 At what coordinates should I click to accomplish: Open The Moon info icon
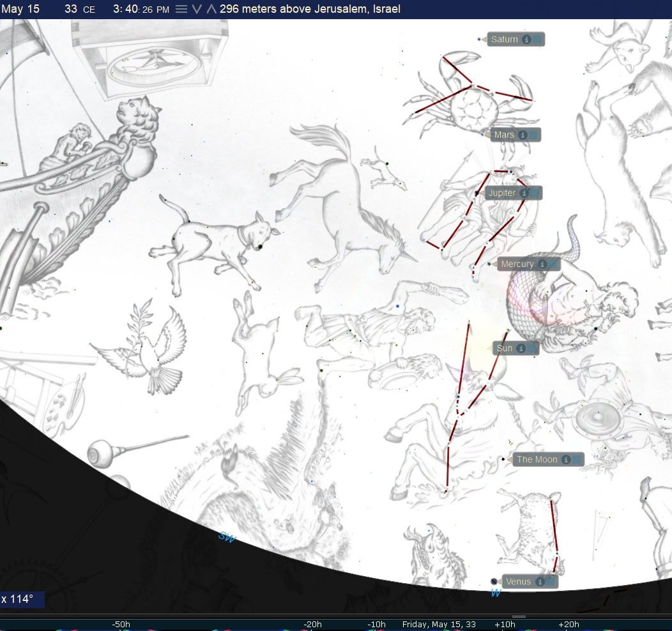point(566,460)
